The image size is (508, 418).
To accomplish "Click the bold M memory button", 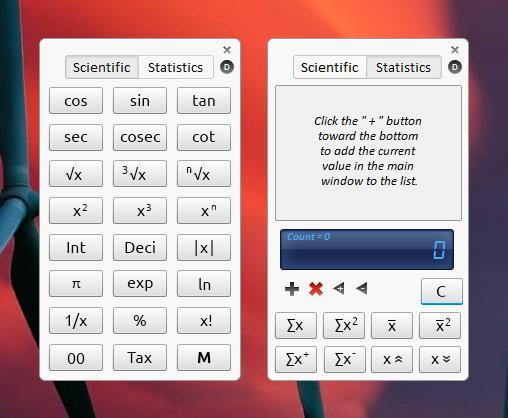I will pyautogui.click(x=204, y=358).
